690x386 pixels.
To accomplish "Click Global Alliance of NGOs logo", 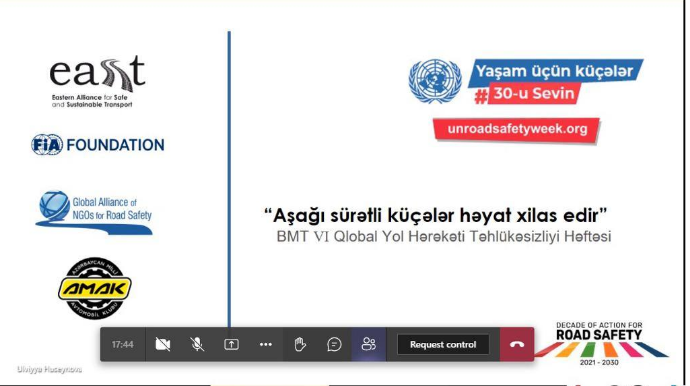I will tap(94, 212).
